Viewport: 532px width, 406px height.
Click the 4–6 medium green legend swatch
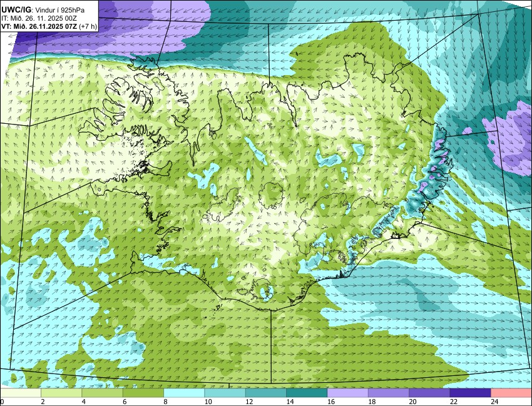point(102,393)
